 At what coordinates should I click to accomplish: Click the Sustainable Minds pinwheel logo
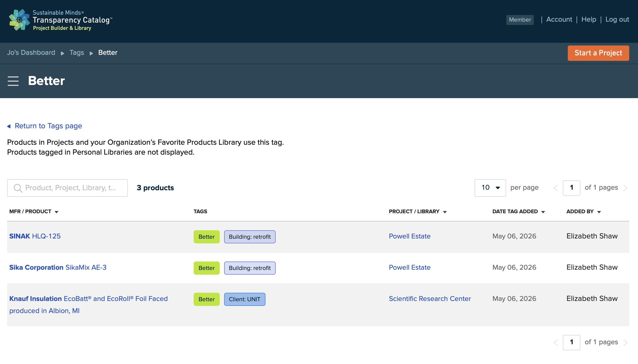pos(19,20)
